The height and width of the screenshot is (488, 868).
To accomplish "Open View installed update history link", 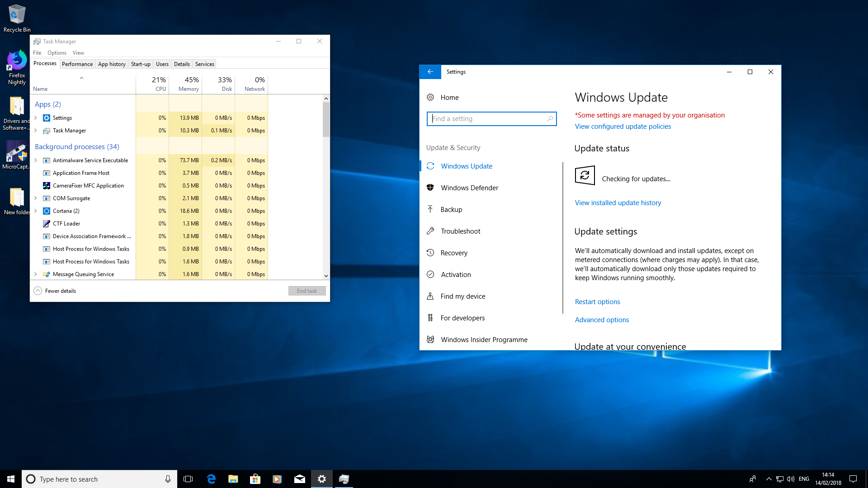I will pos(618,203).
